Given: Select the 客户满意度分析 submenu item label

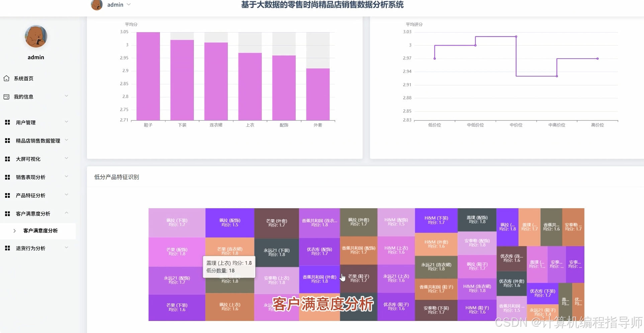Looking at the screenshot, I should pos(40,231).
